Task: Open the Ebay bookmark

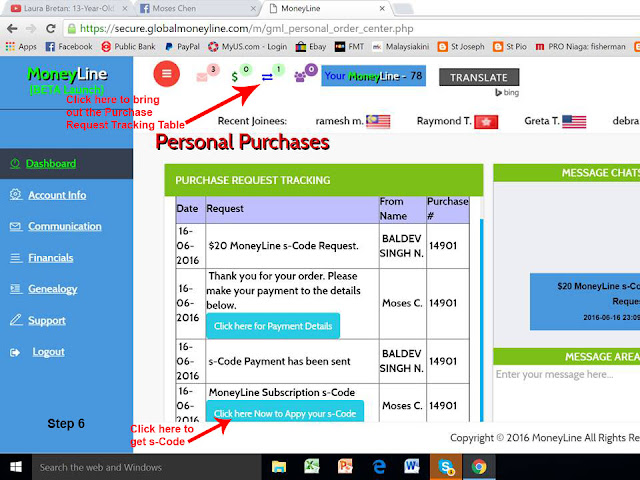Action: 311,47
